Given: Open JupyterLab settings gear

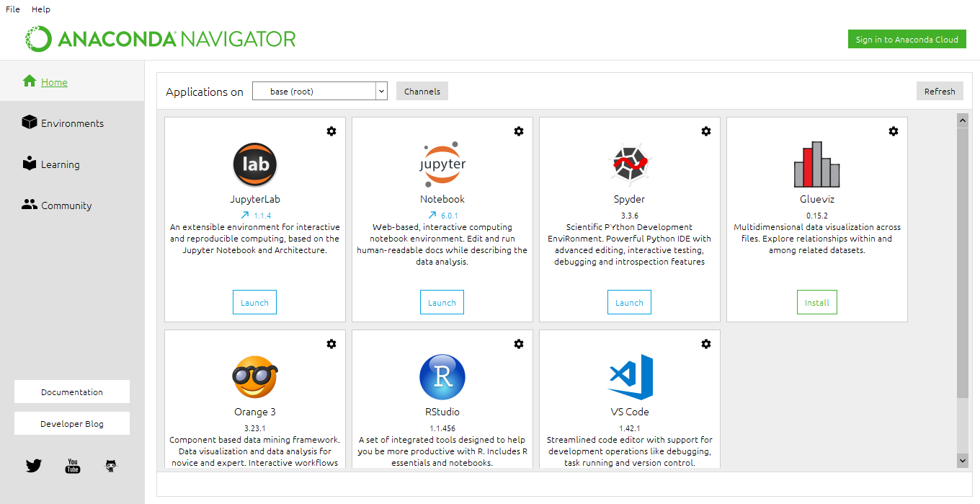Looking at the screenshot, I should pos(331,131).
